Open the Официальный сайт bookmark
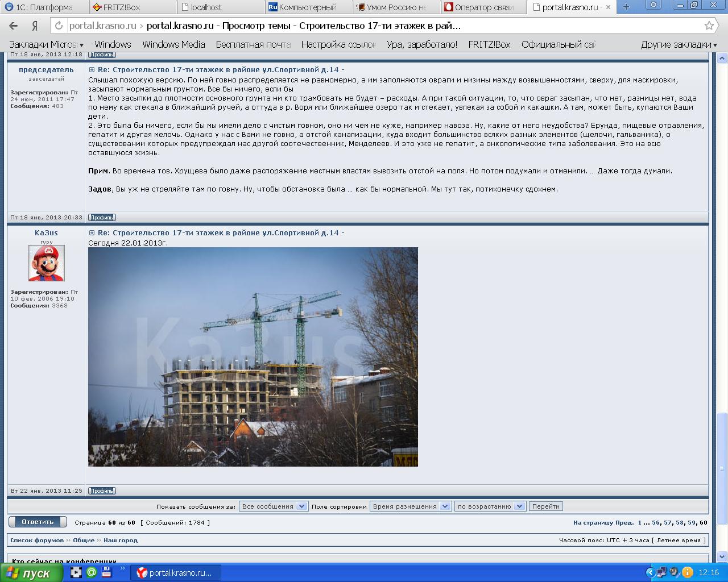Screen dimensions: 728x582 558,44
